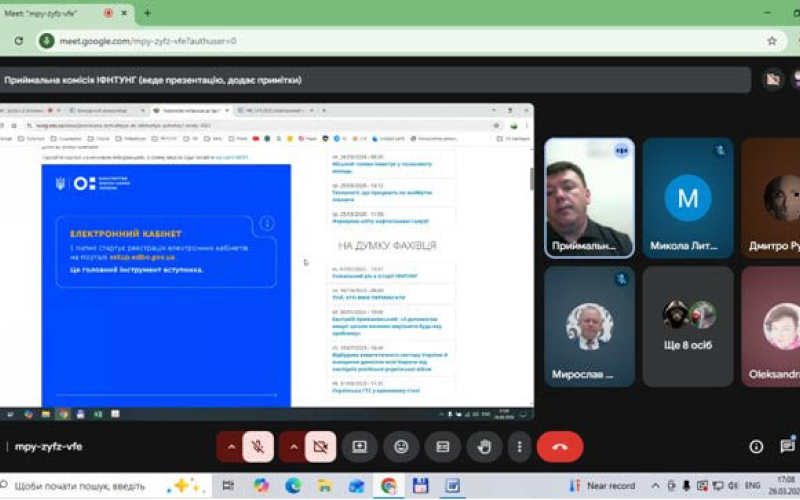Click the presentation banner for ІФНТУНГ
The image size is (800, 500).
pos(375,80)
